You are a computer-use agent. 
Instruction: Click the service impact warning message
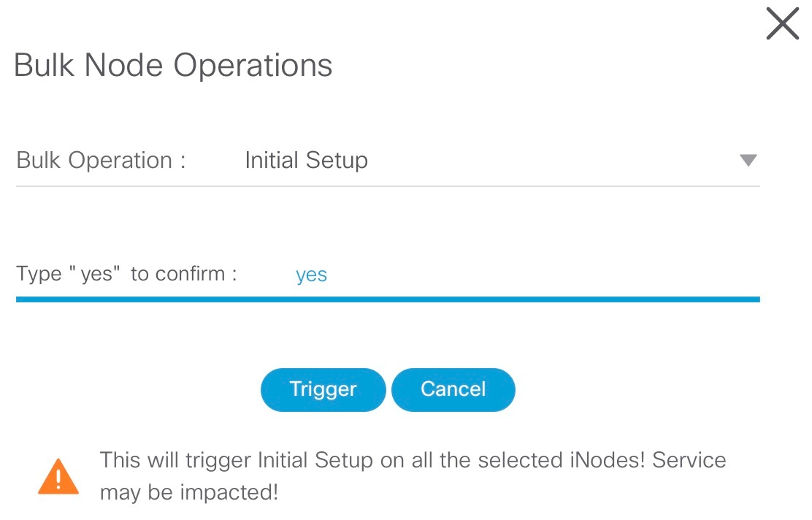[413, 475]
